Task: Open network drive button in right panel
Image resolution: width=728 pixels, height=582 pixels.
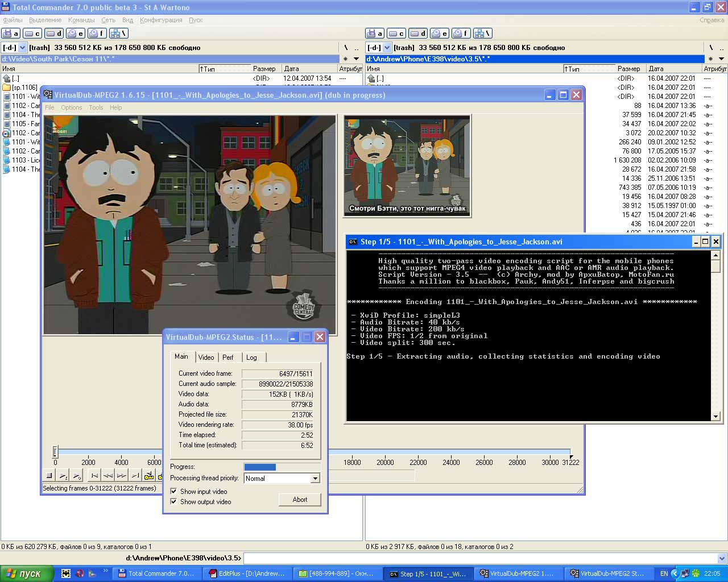Action: click(483, 34)
